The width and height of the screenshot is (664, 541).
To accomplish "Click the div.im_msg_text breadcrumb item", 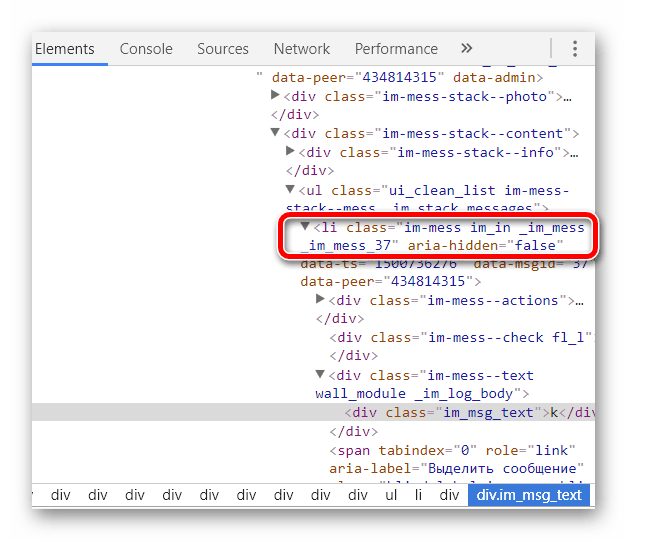I will pyautogui.click(x=529, y=495).
